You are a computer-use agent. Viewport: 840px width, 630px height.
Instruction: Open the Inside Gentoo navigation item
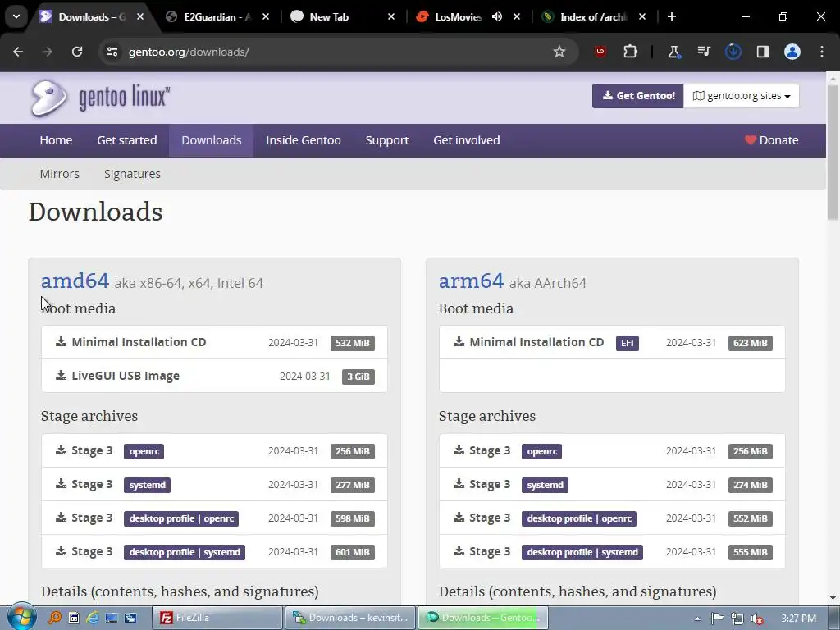304,140
